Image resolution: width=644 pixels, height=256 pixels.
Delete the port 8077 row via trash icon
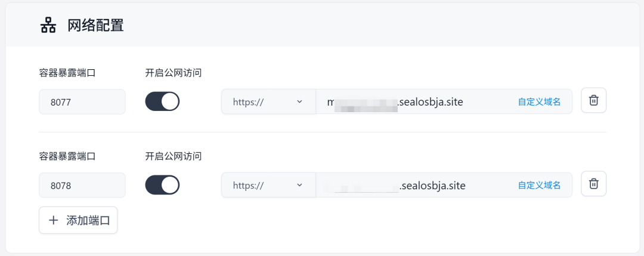pos(593,101)
